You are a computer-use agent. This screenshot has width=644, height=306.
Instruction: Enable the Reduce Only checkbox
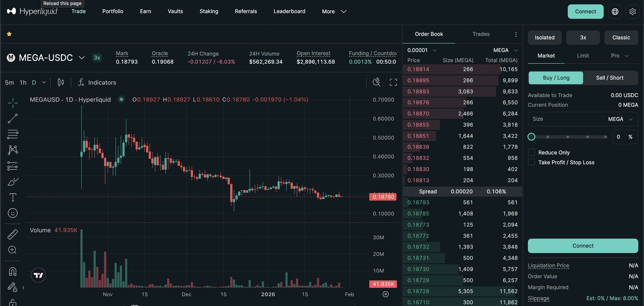pos(531,152)
